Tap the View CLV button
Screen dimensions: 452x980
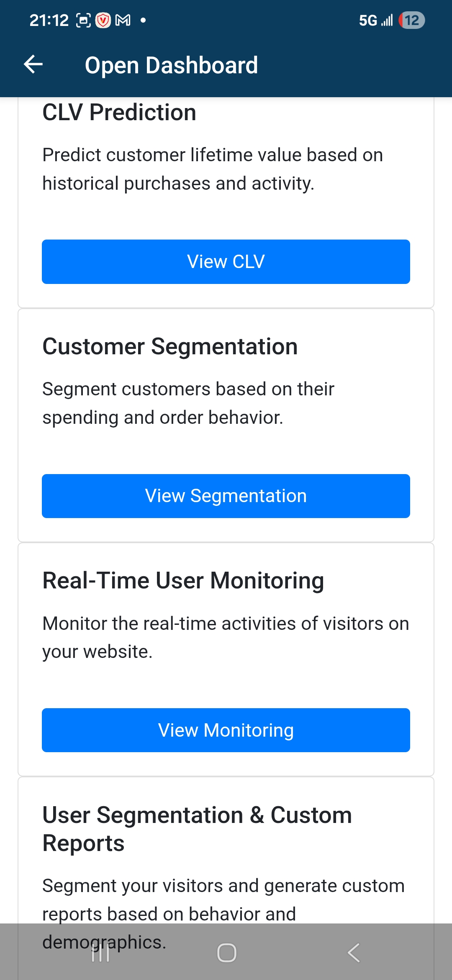(226, 261)
